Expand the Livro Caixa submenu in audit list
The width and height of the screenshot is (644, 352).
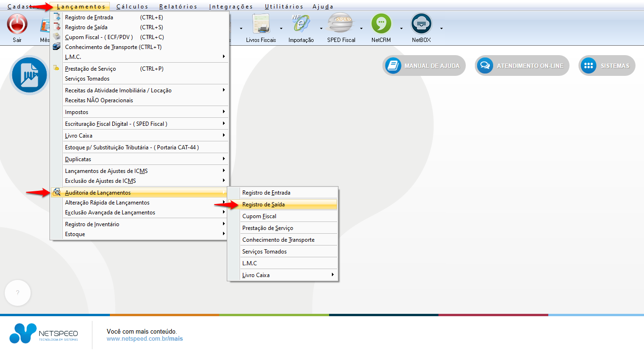[283, 275]
